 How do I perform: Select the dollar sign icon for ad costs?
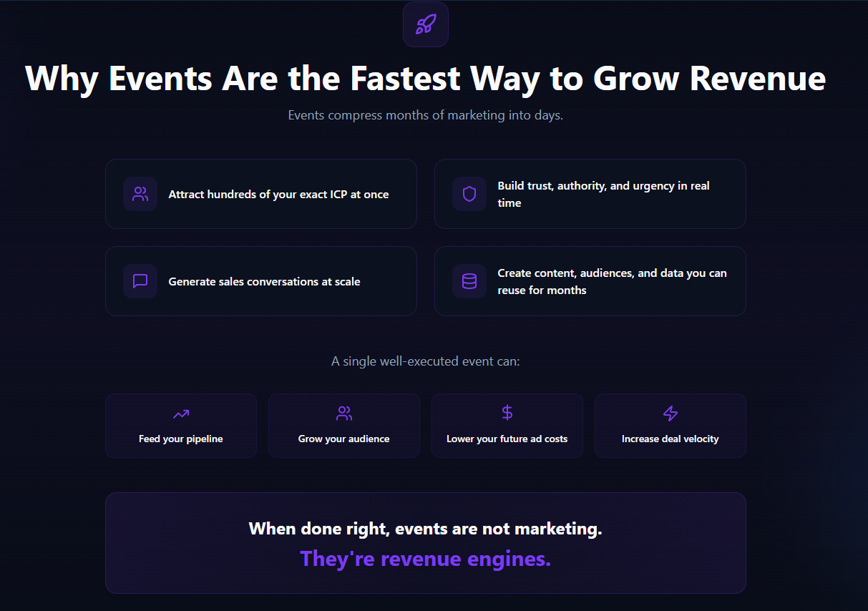(x=507, y=413)
